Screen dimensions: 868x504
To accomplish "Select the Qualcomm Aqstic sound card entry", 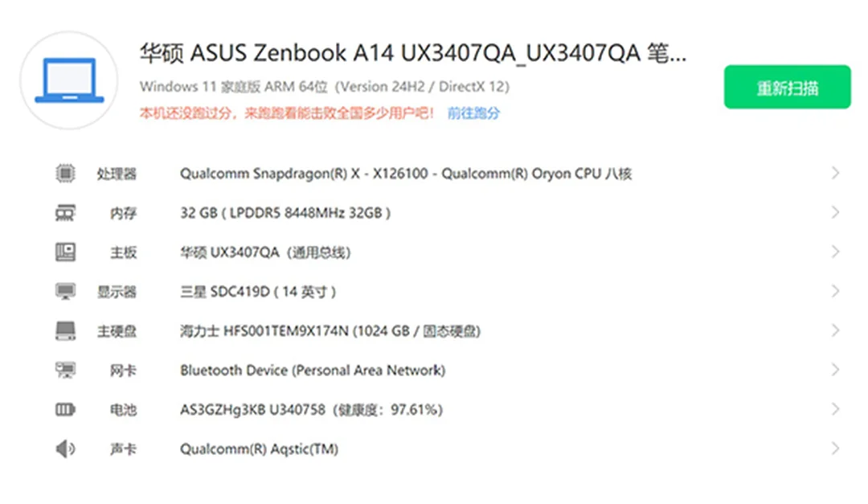I will point(259,449).
